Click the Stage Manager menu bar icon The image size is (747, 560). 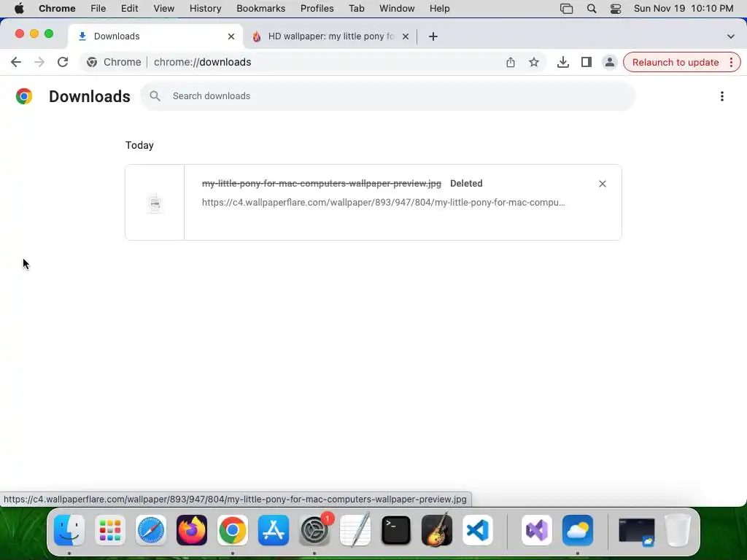pos(566,9)
